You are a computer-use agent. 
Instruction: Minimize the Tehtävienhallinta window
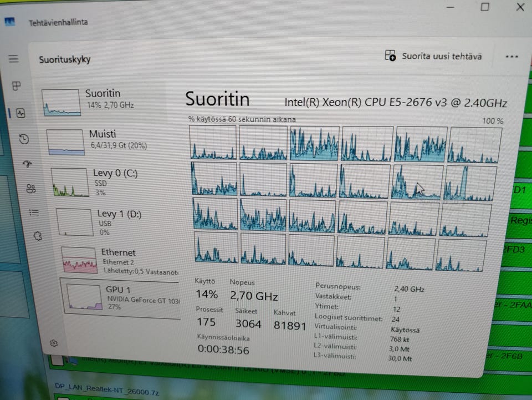pos(450,7)
